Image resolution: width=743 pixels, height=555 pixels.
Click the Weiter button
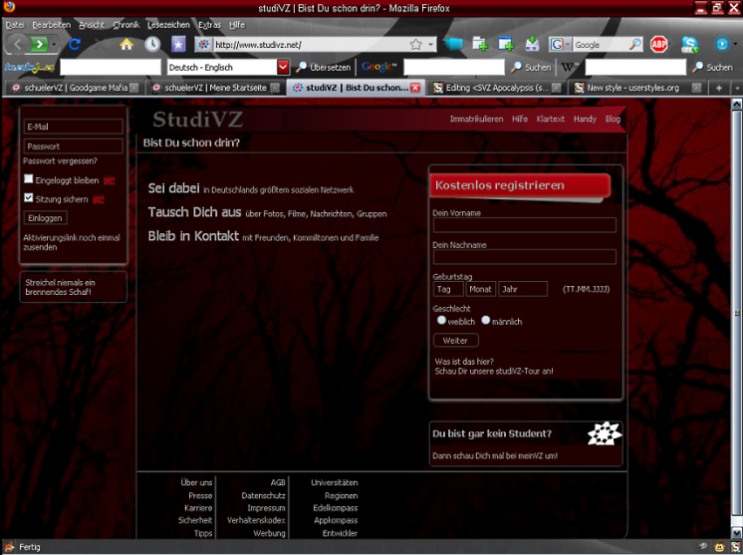point(455,340)
